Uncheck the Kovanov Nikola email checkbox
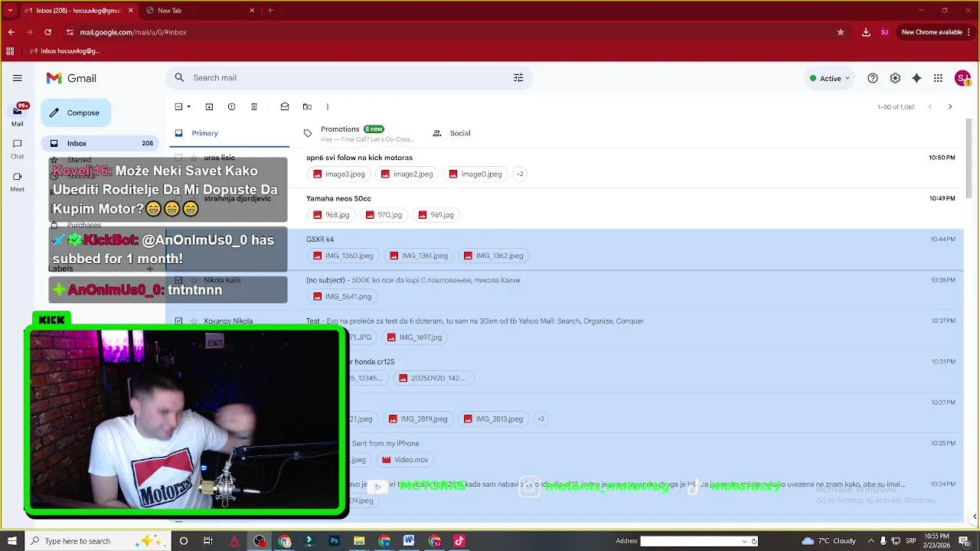The image size is (980, 551). coord(178,321)
